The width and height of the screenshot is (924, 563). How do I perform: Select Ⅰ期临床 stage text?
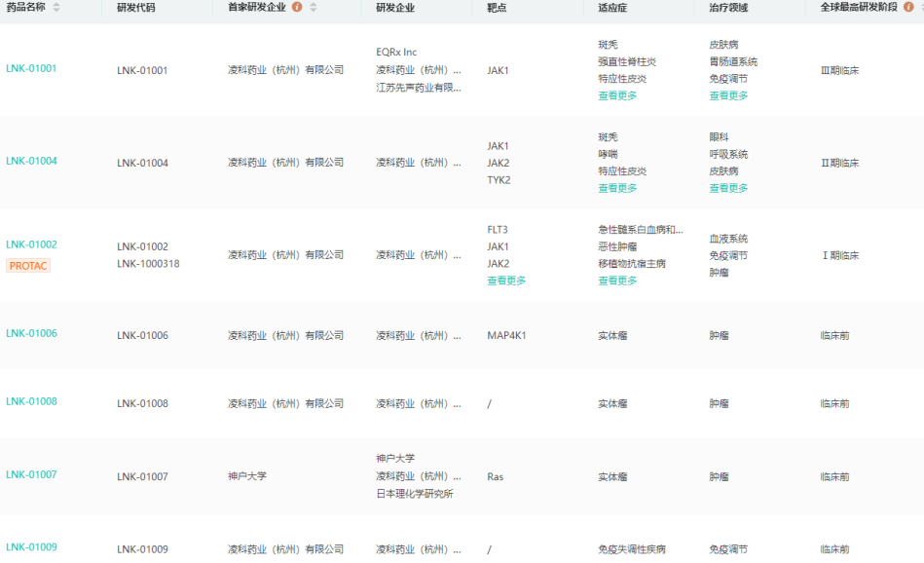click(x=840, y=255)
